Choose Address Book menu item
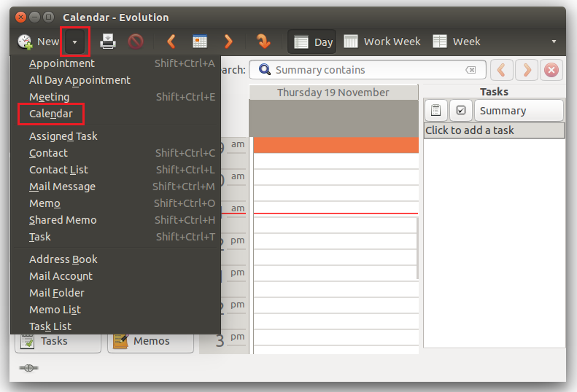 (115, 259)
